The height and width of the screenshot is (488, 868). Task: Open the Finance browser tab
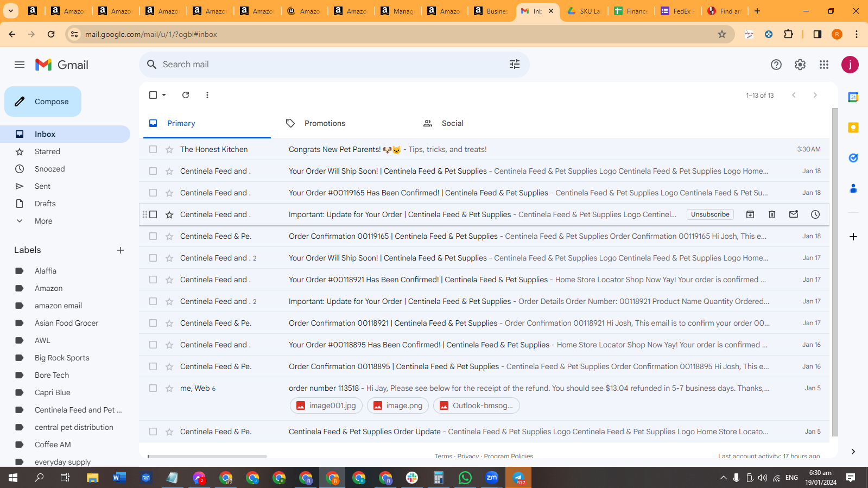pyautogui.click(x=631, y=11)
